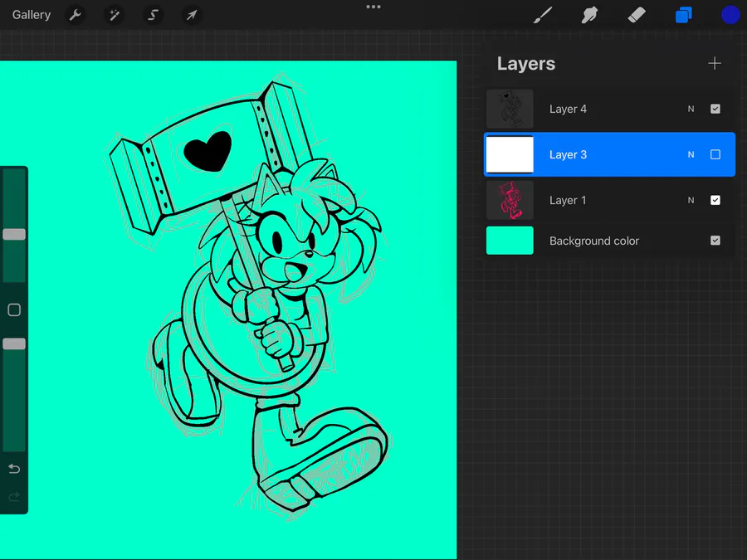747x560 pixels.
Task: Tap the sidebar modify square button
Action: (x=14, y=310)
